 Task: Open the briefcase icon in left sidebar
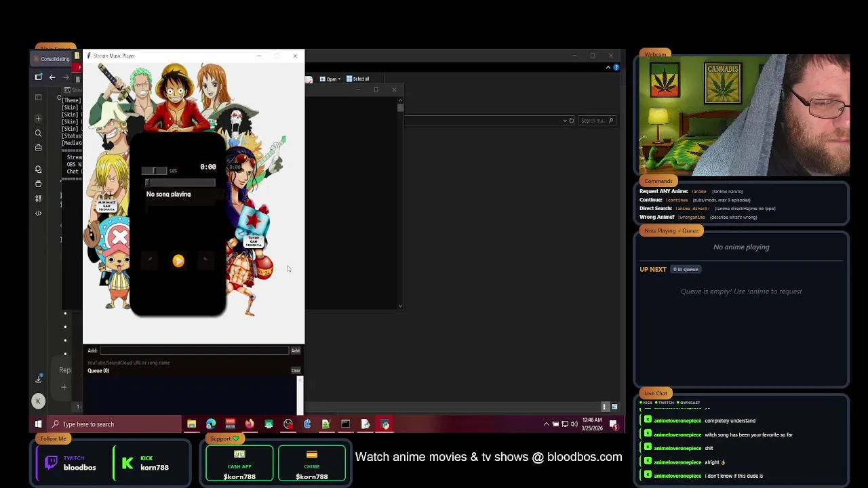click(38, 147)
